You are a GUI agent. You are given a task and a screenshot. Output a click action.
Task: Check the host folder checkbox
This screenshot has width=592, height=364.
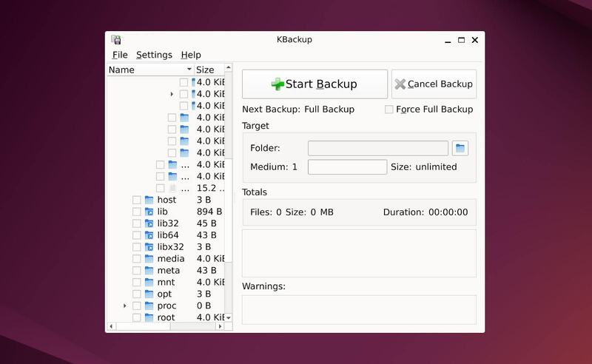(x=137, y=200)
